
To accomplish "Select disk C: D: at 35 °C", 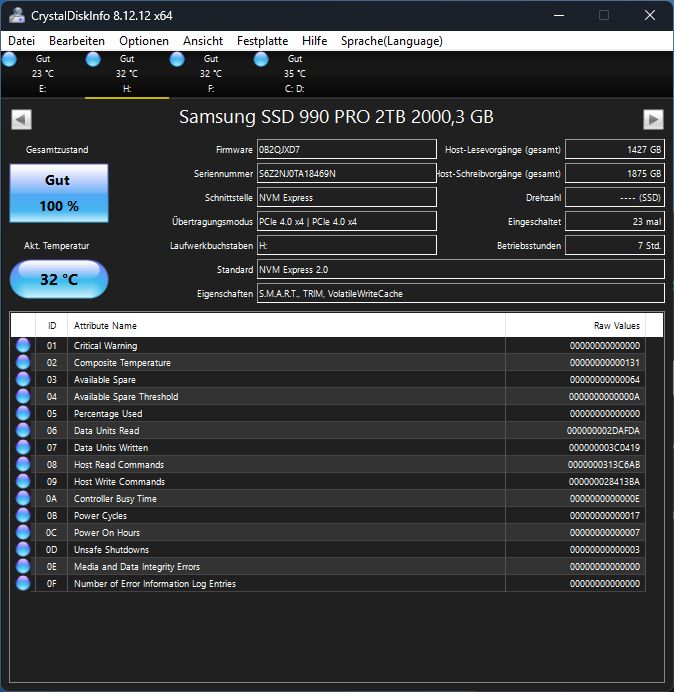I will [x=294, y=74].
